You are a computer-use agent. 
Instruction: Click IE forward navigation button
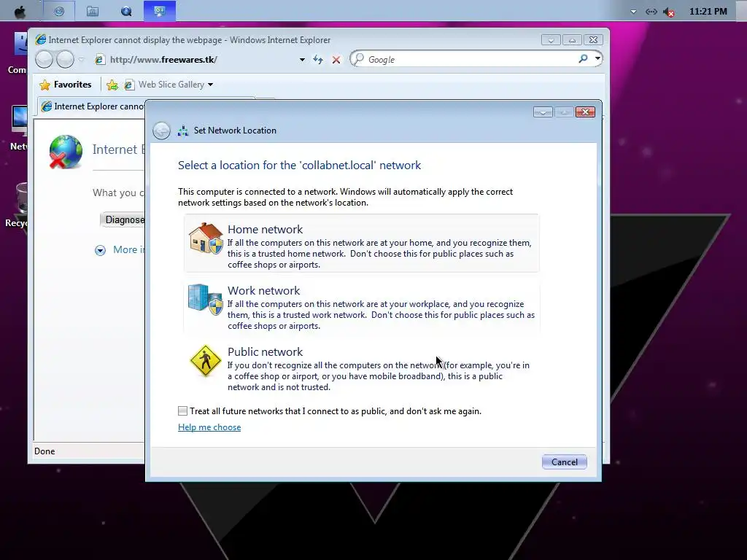65,60
